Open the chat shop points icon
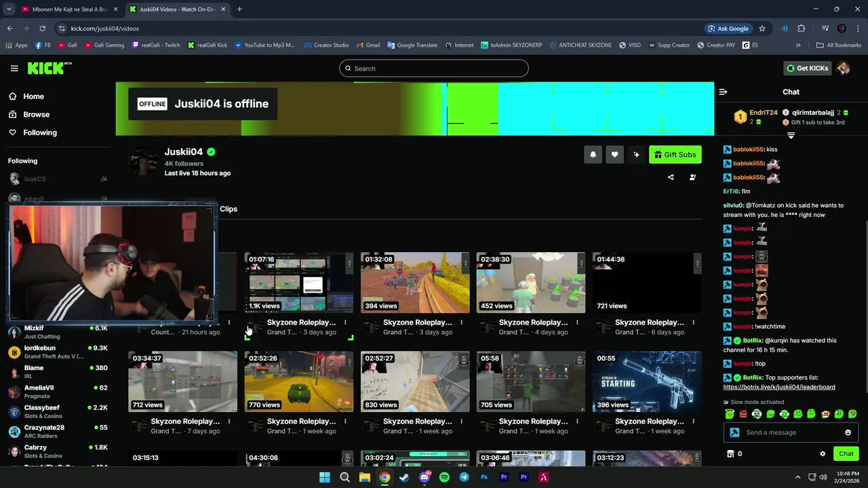This screenshot has width=868, height=488. coord(730,454)
